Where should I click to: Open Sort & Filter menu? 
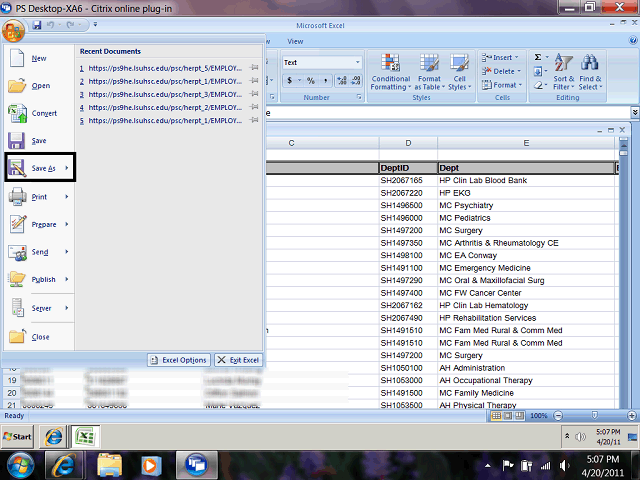[x=564, y=72]
